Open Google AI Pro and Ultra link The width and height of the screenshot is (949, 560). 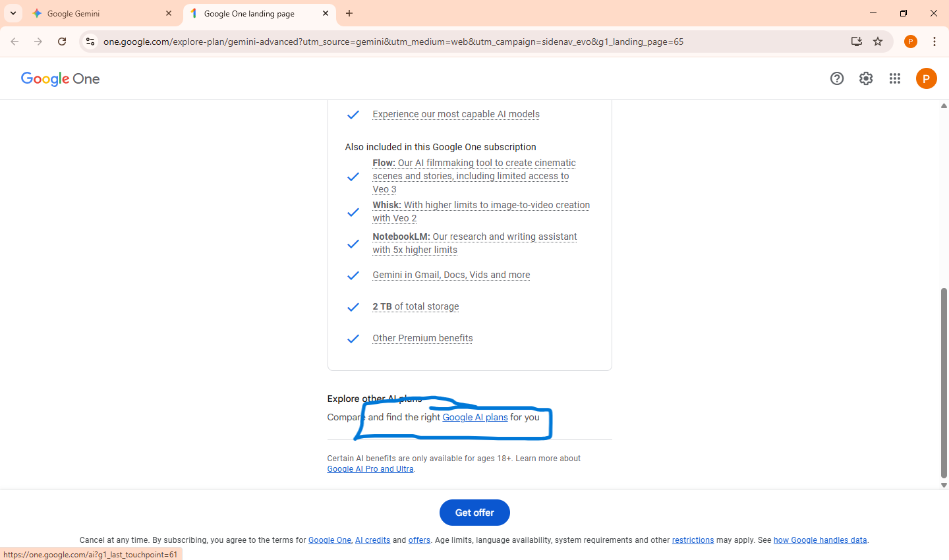click(x=370, y=469)
